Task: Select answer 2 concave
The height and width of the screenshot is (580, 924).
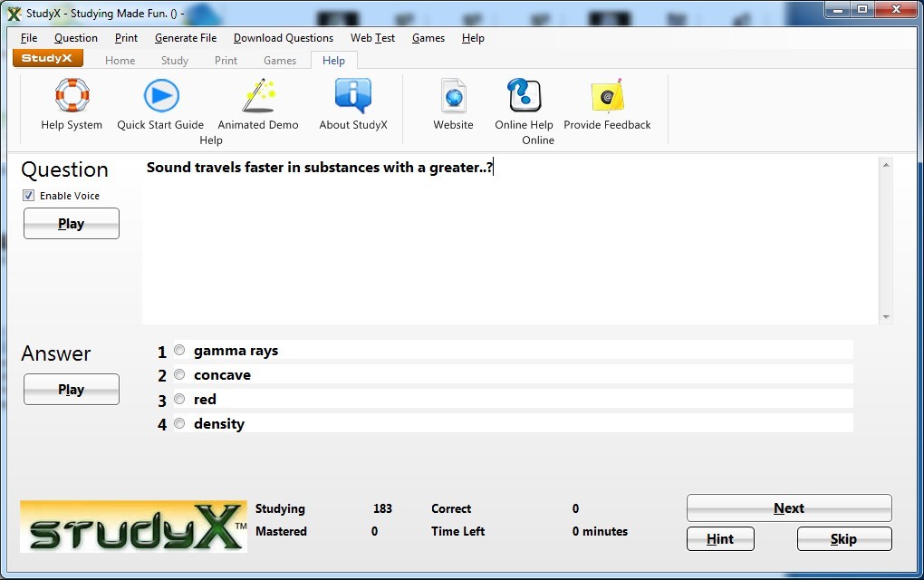Action: (x=179, y=374)
